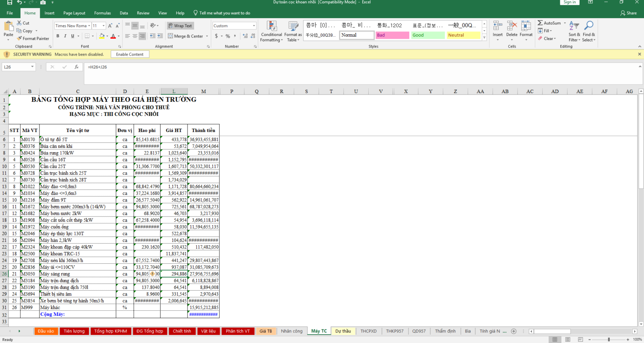The image size is (644, 343).
Task: Toggle Wrap Text on
Action: click(x=180, y=26)
